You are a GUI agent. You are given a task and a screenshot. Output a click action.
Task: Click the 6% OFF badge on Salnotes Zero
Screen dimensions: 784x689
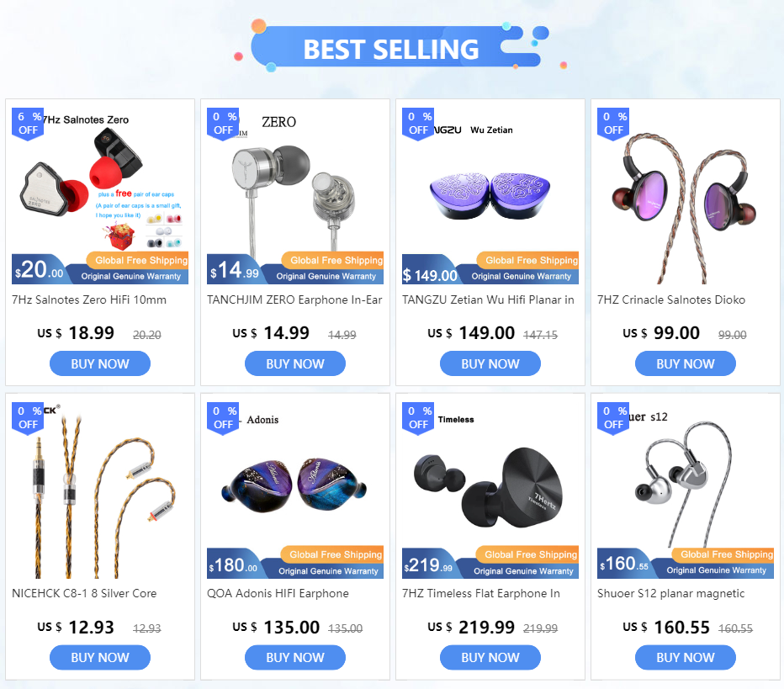pos(28,124)
